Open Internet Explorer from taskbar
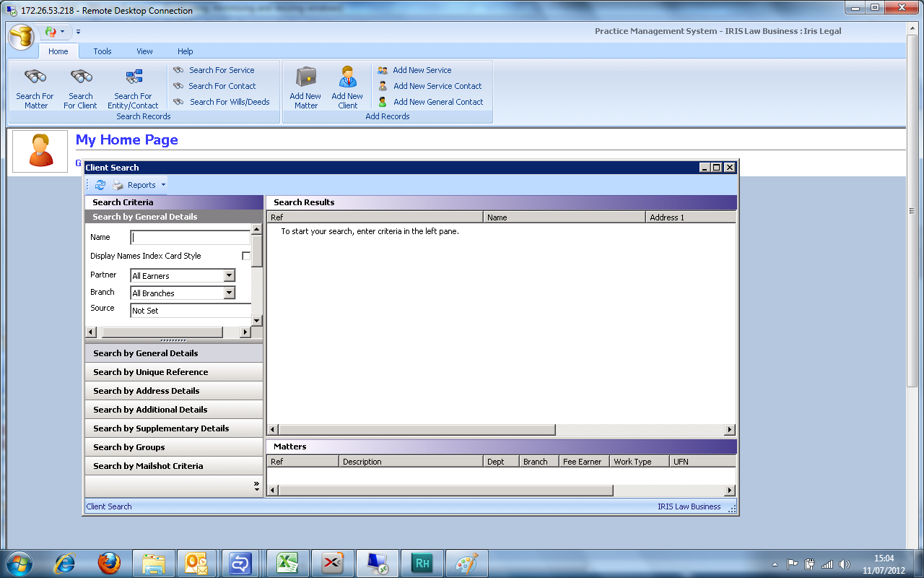 pyautogui.click(x=65, y=563)
